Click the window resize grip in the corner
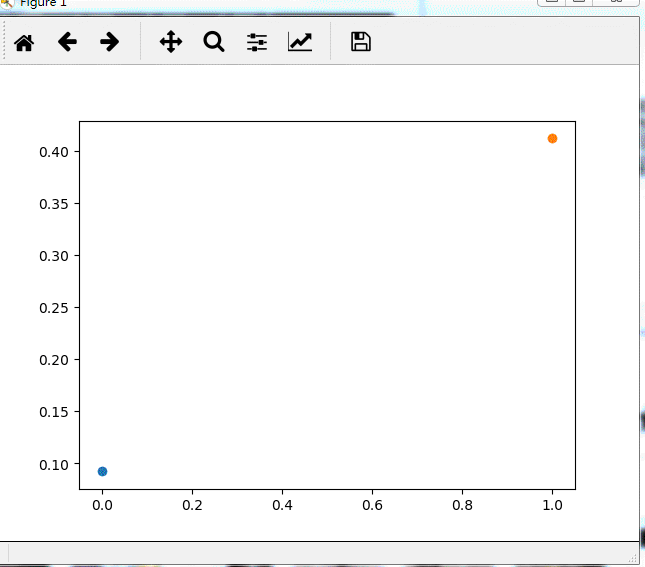 pos(632,558)
